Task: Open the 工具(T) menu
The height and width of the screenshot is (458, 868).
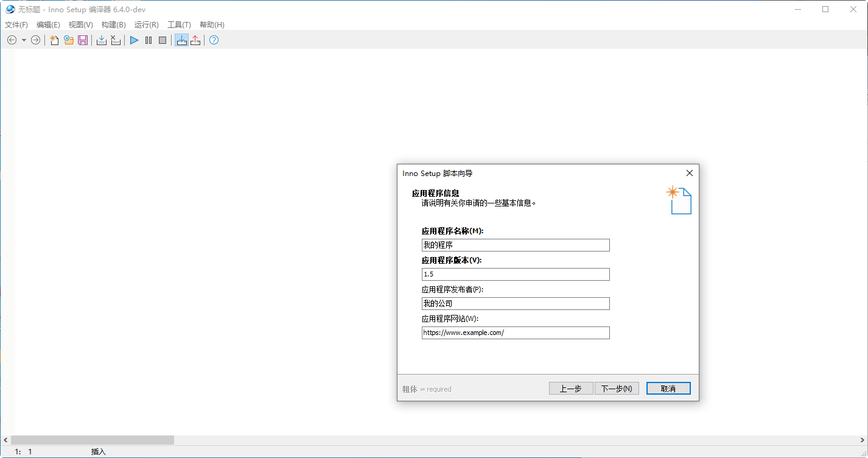Action: point(179,25)
